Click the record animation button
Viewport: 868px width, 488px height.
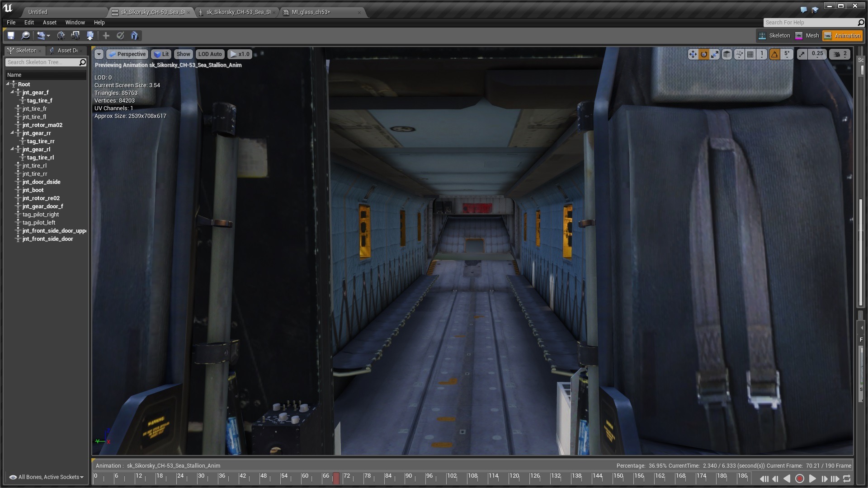click(x=799, y=479)
